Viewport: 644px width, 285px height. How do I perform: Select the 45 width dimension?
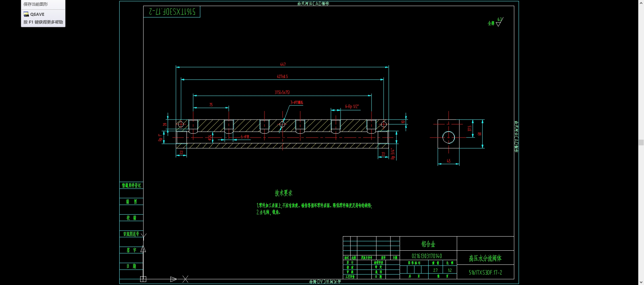click(x=448, y=161)
